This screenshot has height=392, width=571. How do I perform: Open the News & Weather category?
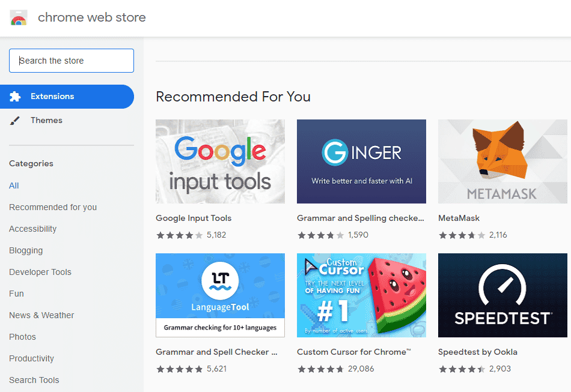click(41, 315)
